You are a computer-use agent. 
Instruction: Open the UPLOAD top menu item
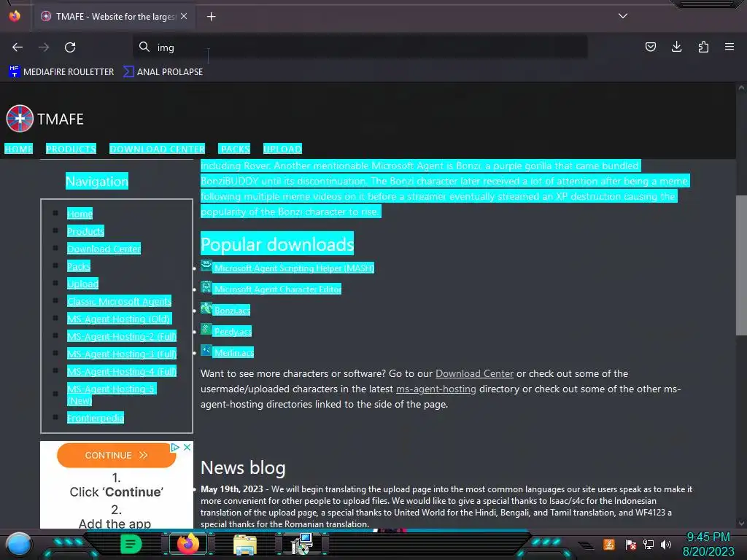(x=282, y=149)
